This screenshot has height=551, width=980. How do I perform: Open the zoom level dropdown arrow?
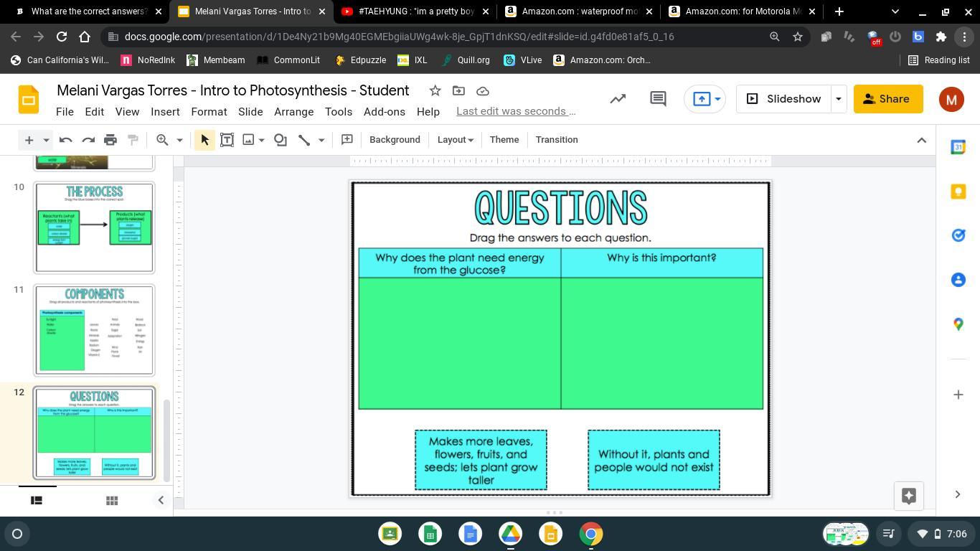(x=179, y=140)
